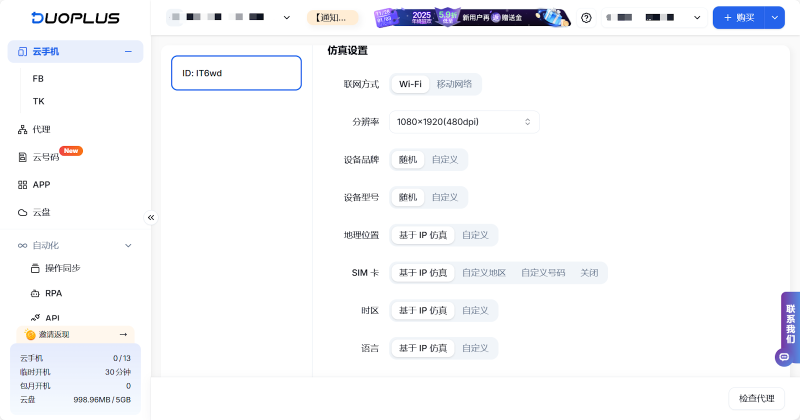This screenshot has height=420, width=800.
Task: Choose 关闭 for SIM 卡
Action: point(589,273)
